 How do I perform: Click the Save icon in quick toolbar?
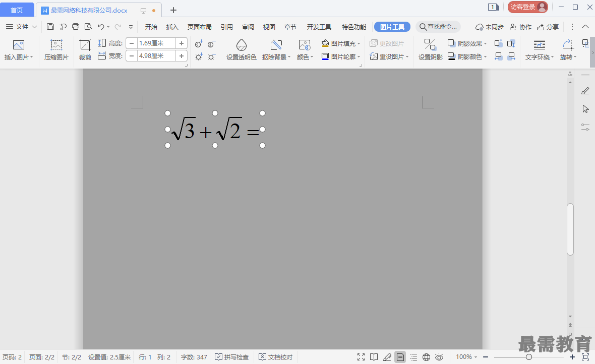(50, 27)
